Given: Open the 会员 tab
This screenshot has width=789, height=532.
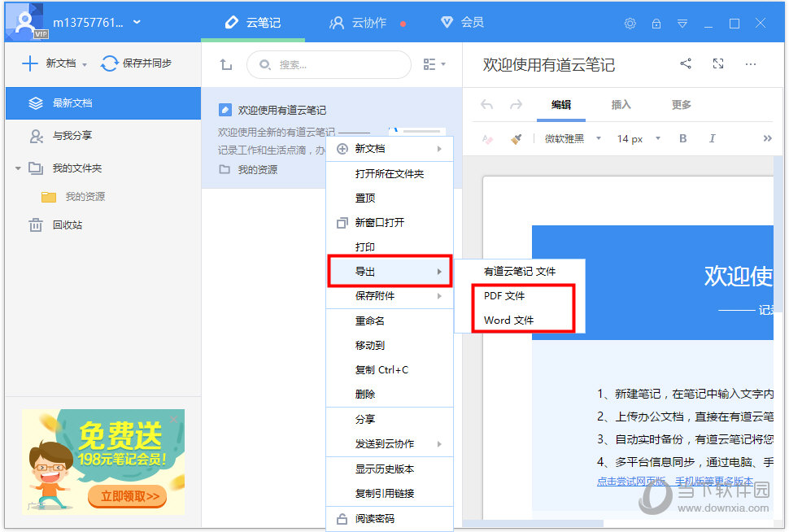Looking at the screenshot, I should (462, 22).
